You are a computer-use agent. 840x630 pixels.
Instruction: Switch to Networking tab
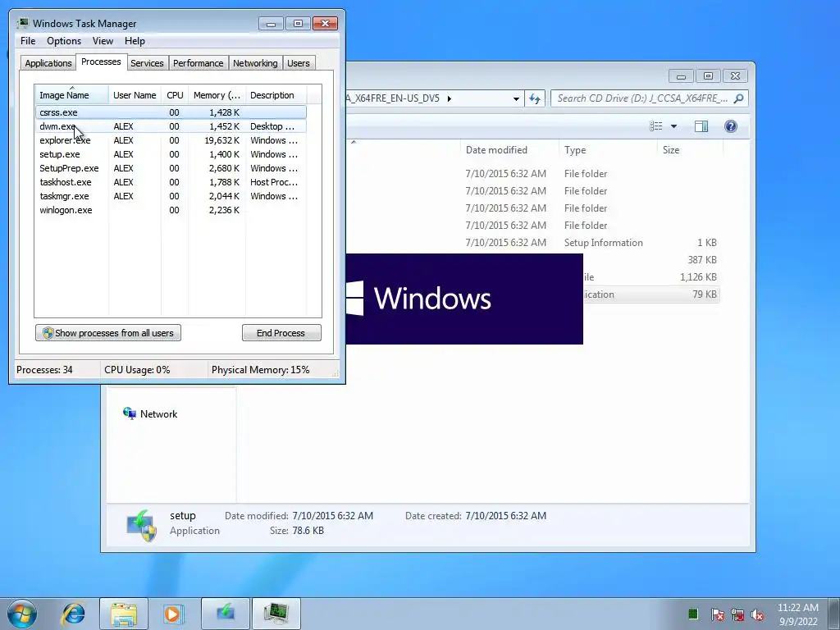(255, 63)
